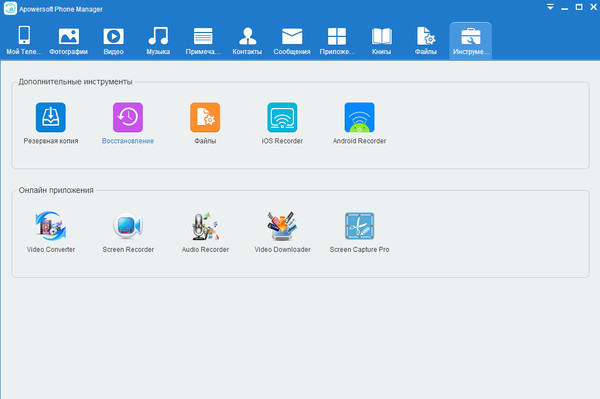
Task: Click the Video Downloader label
Action: (x=282, y=249)
